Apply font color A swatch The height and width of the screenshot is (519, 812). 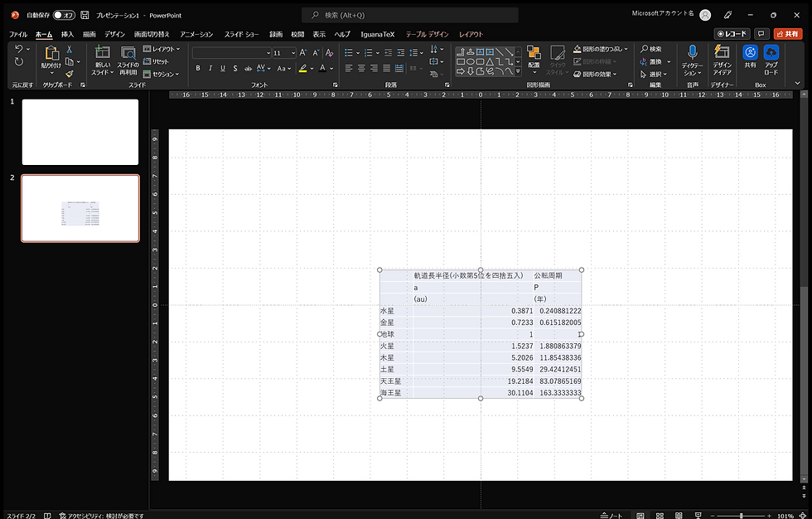click(x=322, y=68)
